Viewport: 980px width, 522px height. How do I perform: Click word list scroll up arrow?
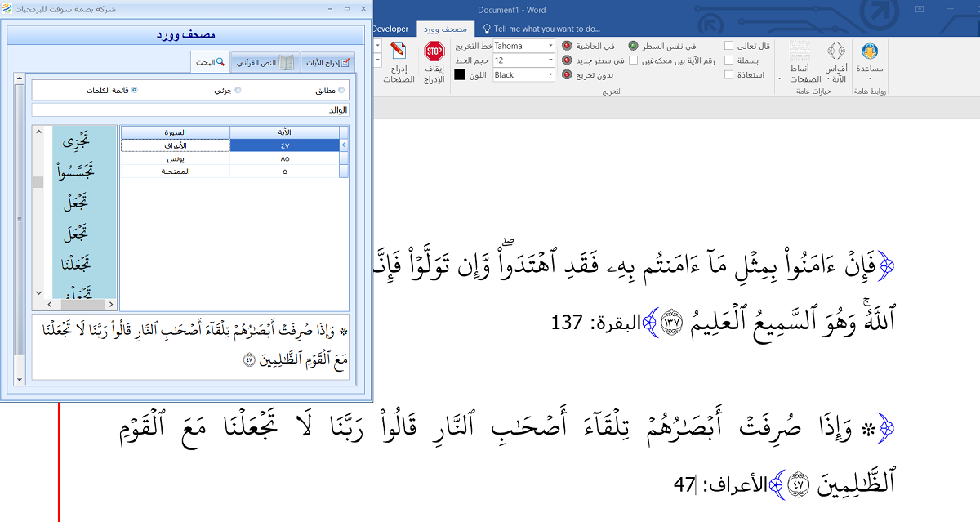click(x=38, y=132)
